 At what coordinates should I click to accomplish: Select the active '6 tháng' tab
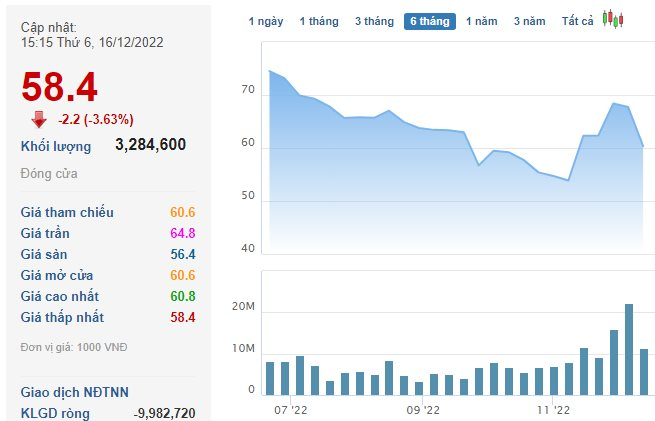[430, 21]
